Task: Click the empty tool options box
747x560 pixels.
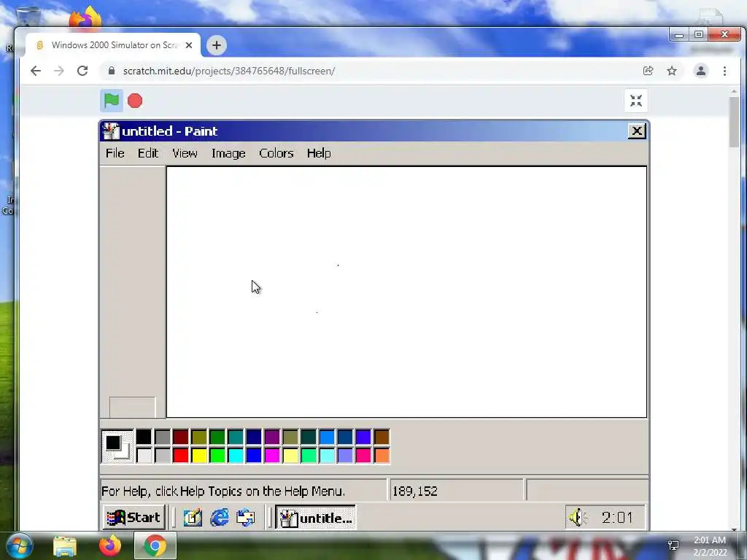Action: tap(133, 407)
